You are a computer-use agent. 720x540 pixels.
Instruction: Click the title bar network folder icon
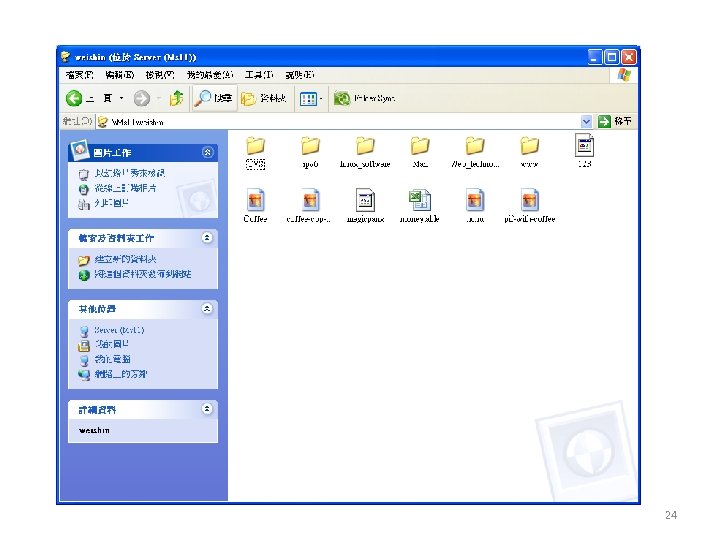[x=66, y=56]
